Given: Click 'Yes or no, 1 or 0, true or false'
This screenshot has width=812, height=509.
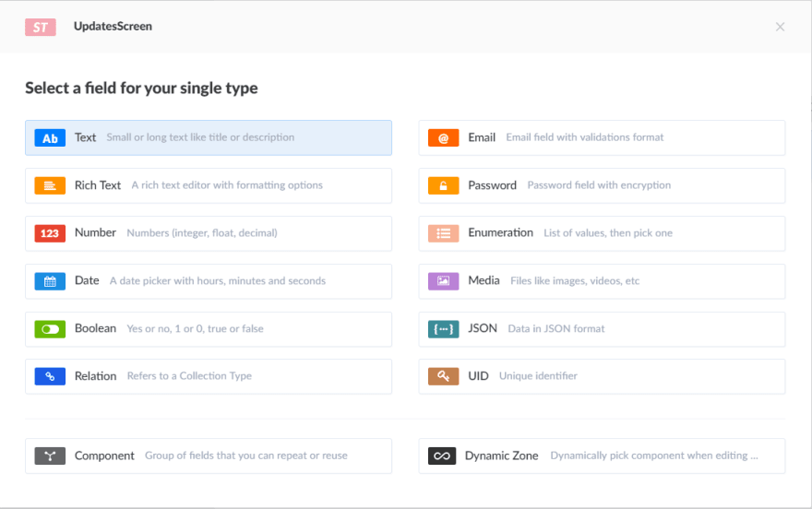Looking at the screenshot, I should (196, 328).
